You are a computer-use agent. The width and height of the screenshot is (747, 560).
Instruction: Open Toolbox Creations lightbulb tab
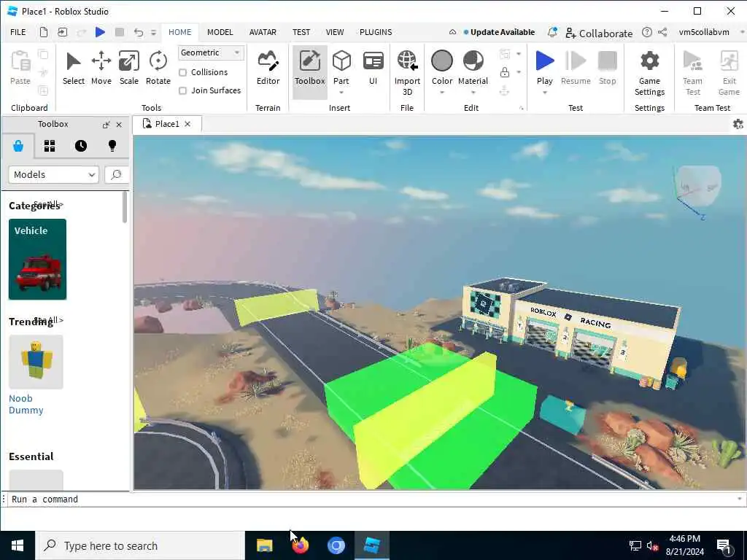pyautogui.click(x=112, y=146)
